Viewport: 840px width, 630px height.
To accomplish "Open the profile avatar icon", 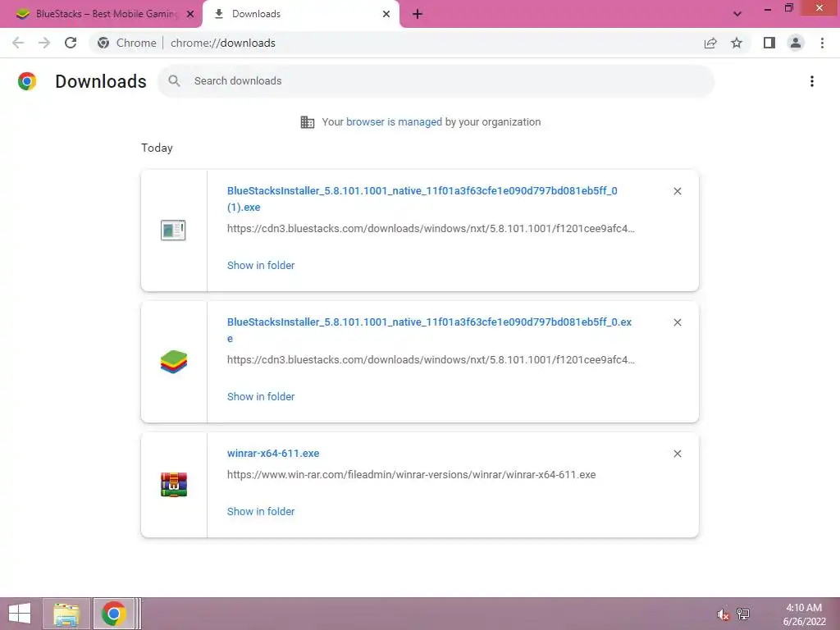I will [x=796, y=43].
